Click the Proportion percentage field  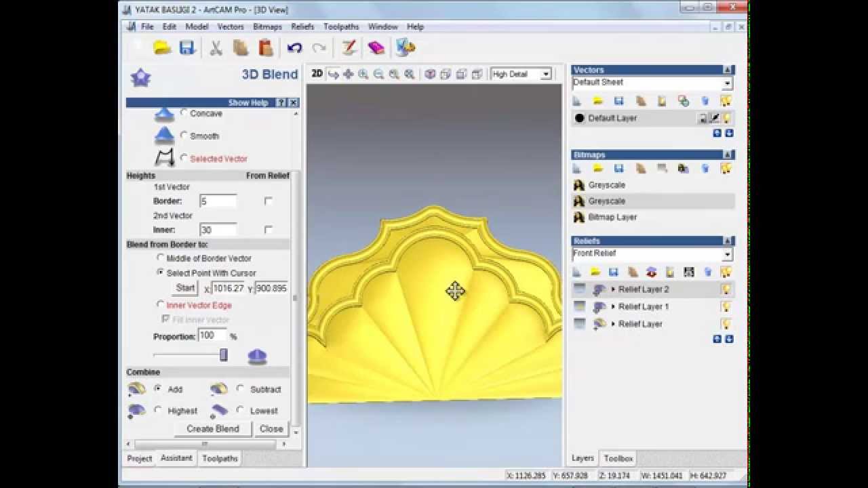pos(212,335)
